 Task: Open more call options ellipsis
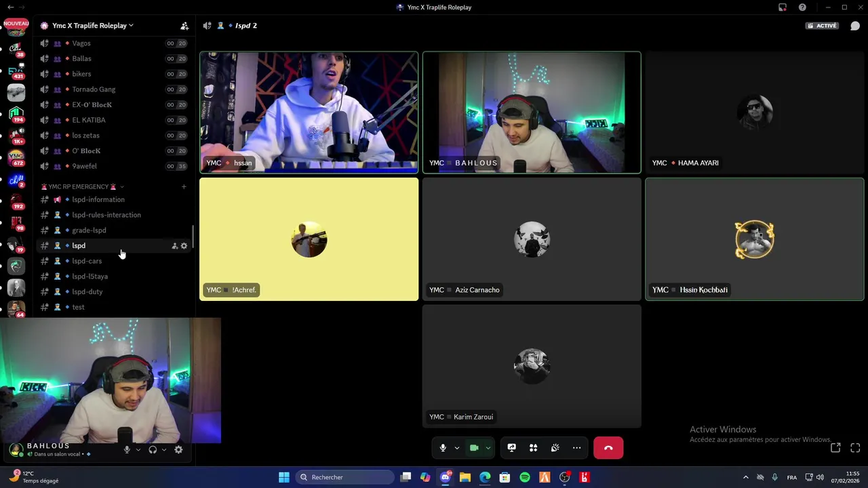pos(576,448)
